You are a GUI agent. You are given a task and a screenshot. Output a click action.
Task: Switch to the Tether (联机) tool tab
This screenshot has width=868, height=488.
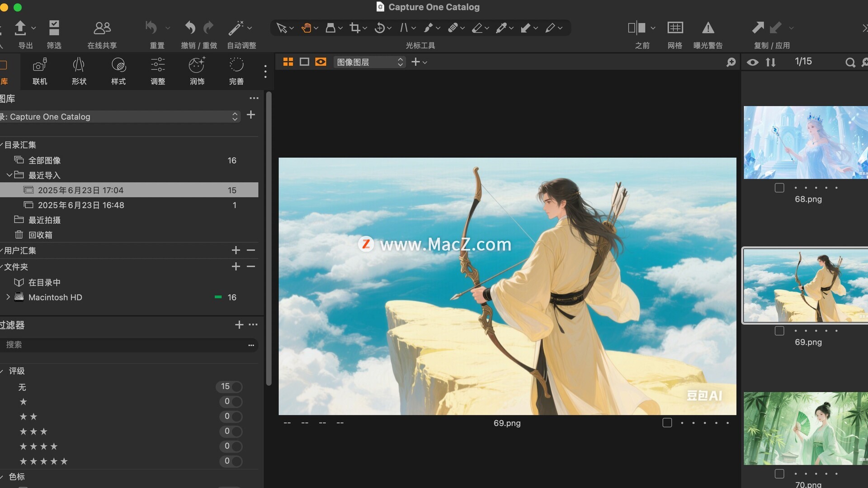40,71
